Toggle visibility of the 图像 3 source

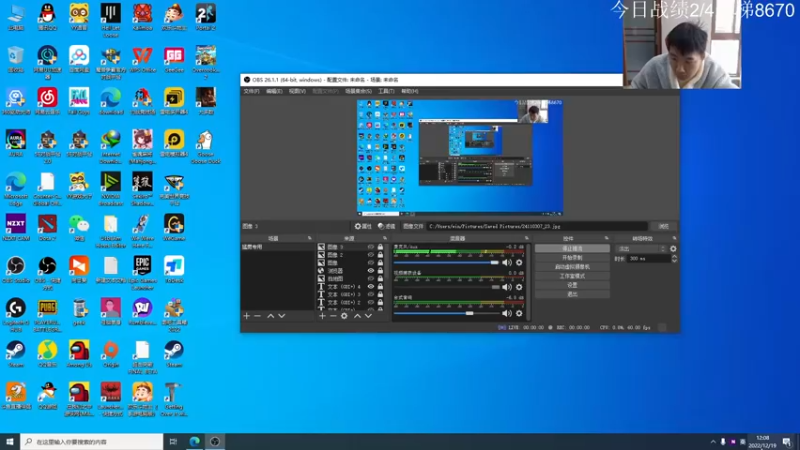point(371,247)
